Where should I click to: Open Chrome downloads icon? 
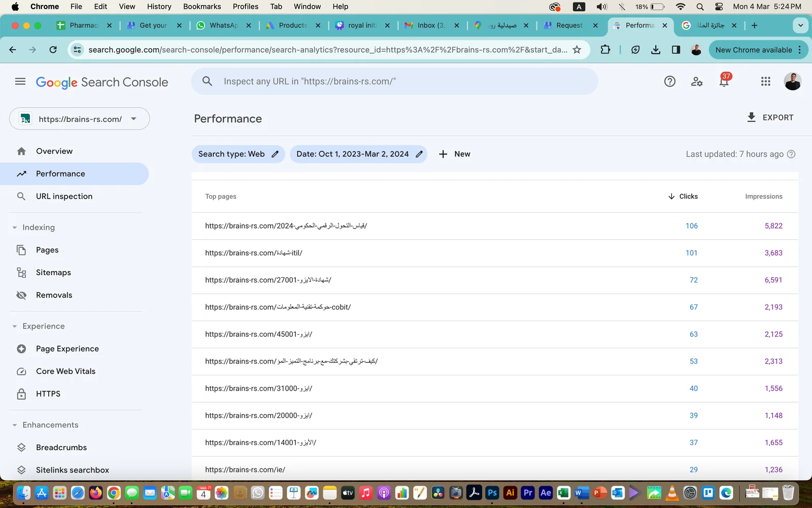[x=656, y=50]
